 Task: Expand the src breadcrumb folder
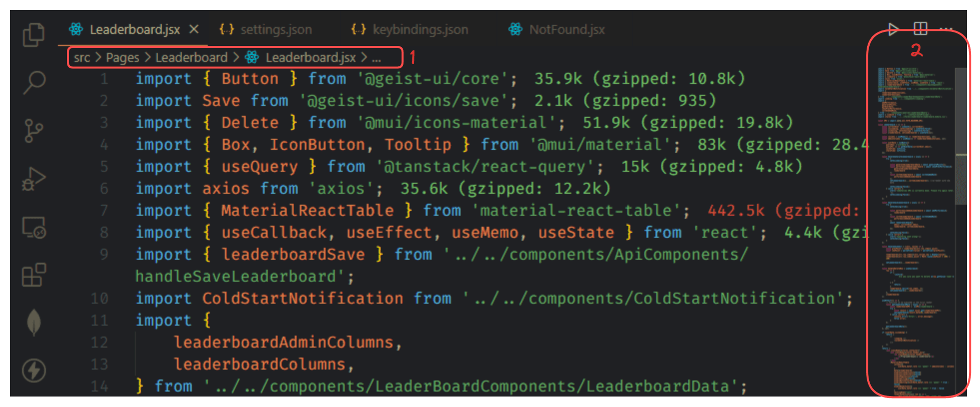82,58
